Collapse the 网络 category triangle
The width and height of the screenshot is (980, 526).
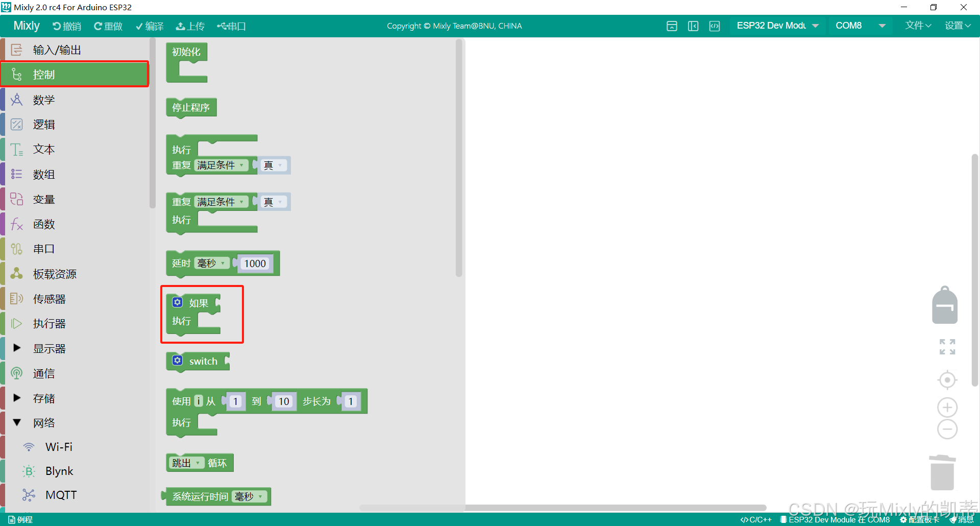click(17, 422)
